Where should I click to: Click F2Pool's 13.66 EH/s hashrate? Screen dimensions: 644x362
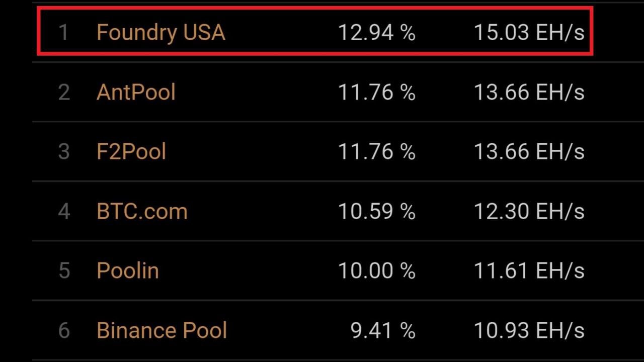click(x=529, y=152)
